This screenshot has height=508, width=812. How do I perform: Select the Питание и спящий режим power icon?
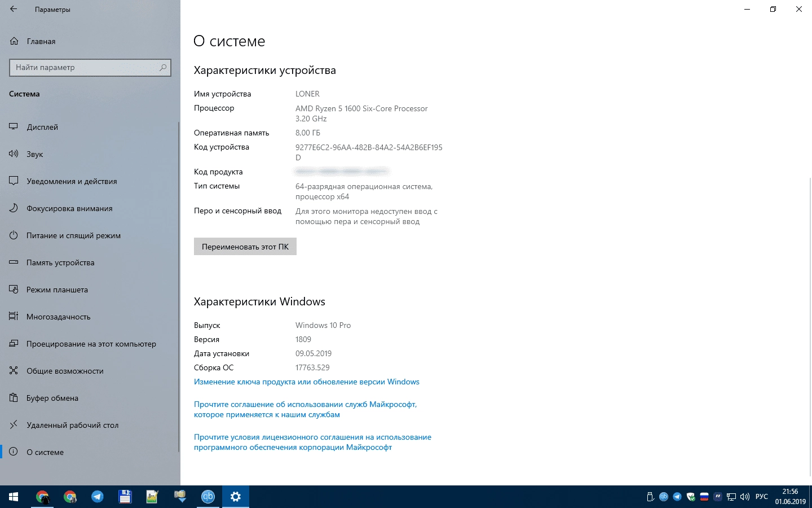point(14,235)
